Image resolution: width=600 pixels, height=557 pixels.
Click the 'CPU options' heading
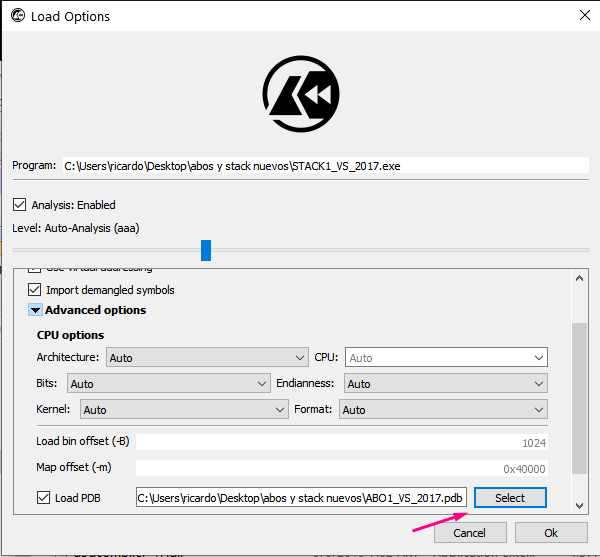pyautogui.click(x=70, y=335)
